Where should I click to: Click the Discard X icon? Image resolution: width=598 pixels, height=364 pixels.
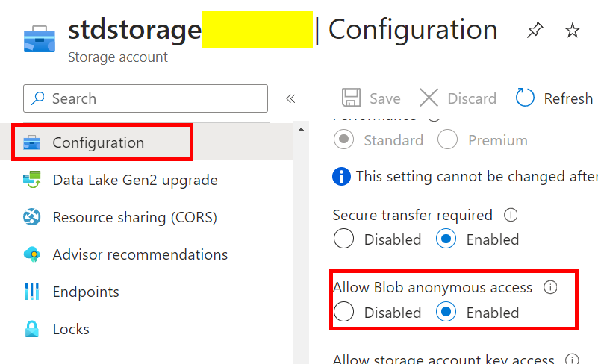click(429, 98)
